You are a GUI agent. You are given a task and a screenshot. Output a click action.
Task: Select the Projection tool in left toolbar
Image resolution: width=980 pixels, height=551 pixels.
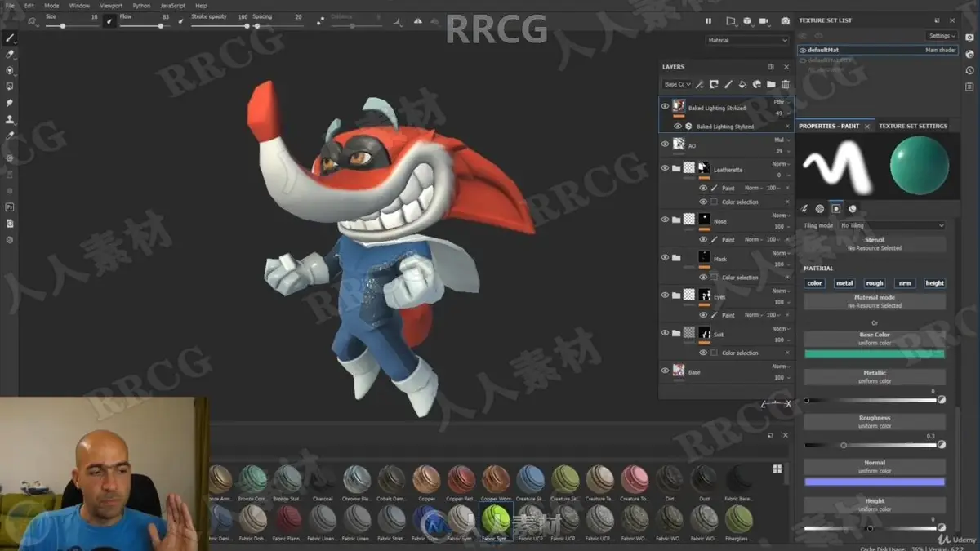(x=10, y=70)
